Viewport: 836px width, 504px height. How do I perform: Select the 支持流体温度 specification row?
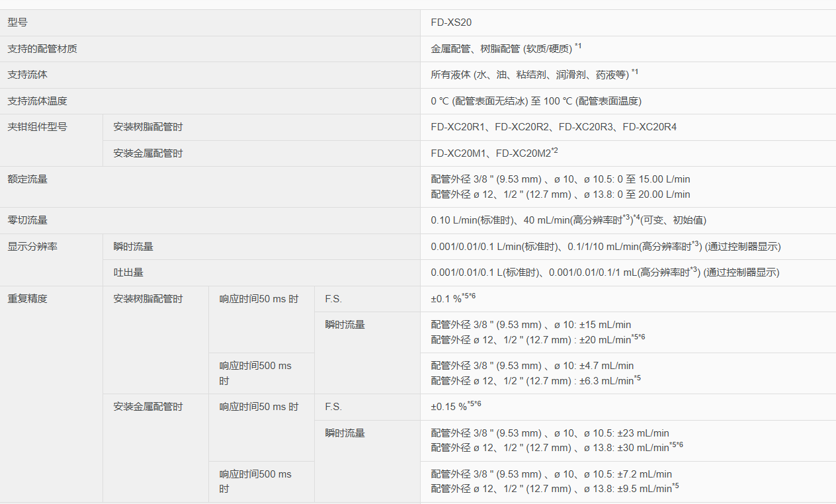point(32,101)
